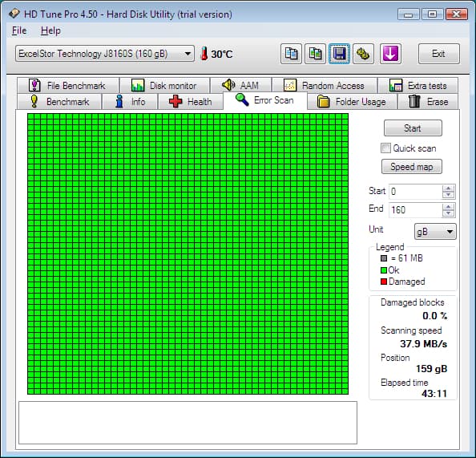The height and width of the screenshot is (458, 476).
Task: Increase the End value with up arrow
Action: [449, 206]
